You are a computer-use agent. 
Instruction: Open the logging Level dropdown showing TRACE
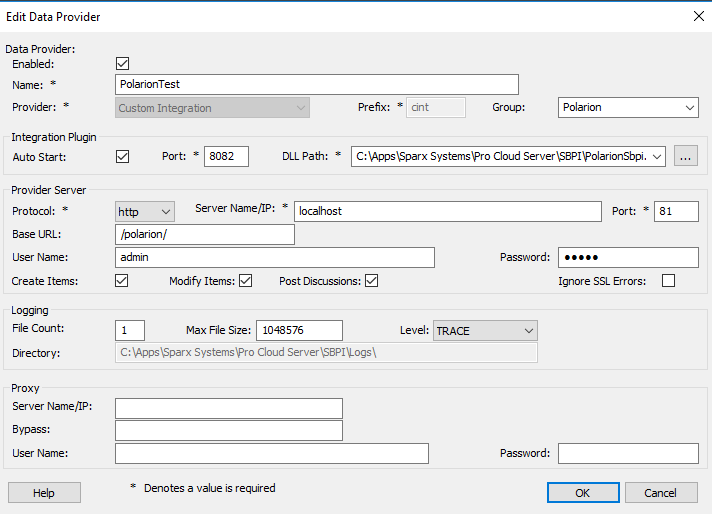click(485, 331)
